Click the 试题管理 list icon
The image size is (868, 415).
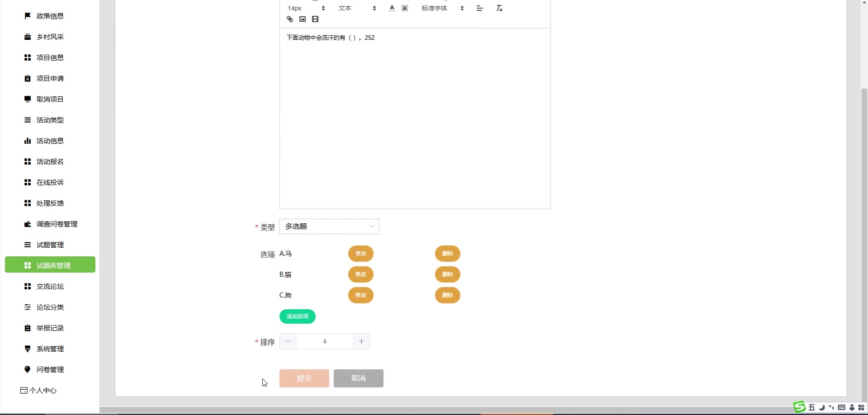tap(28, 245)
